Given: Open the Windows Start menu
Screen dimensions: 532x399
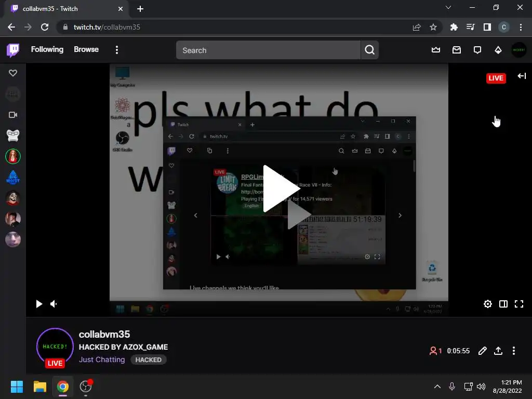Looking at the screenshot, I should [x=17, y=387].
